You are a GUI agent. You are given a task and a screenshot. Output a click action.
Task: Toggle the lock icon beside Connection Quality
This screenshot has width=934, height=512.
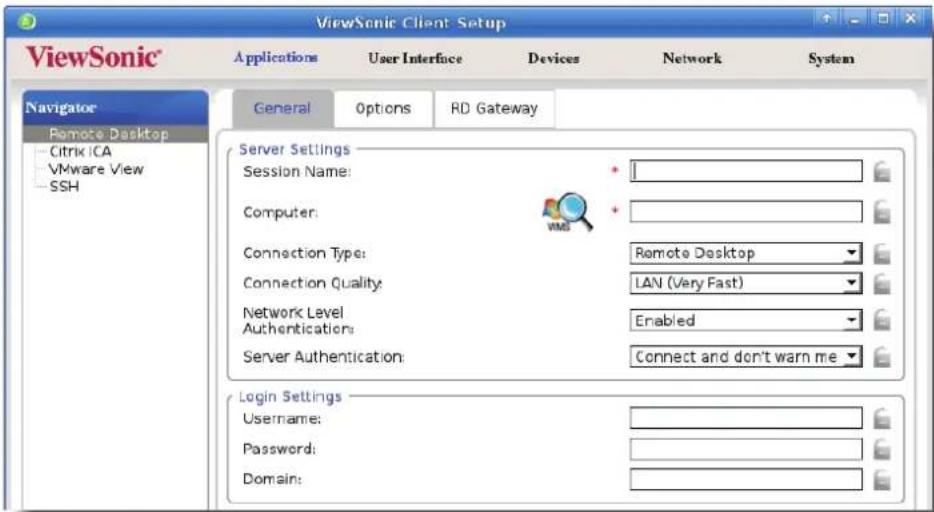tap(882, 283)
